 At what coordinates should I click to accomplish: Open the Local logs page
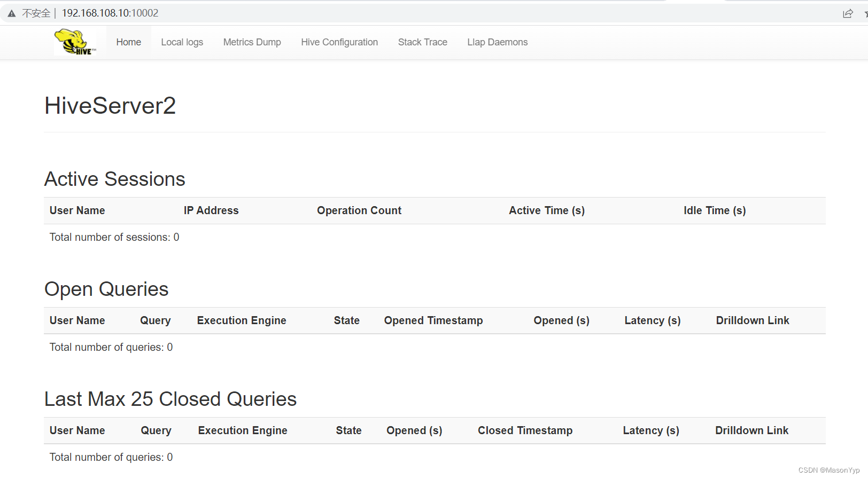pos(182,42)
